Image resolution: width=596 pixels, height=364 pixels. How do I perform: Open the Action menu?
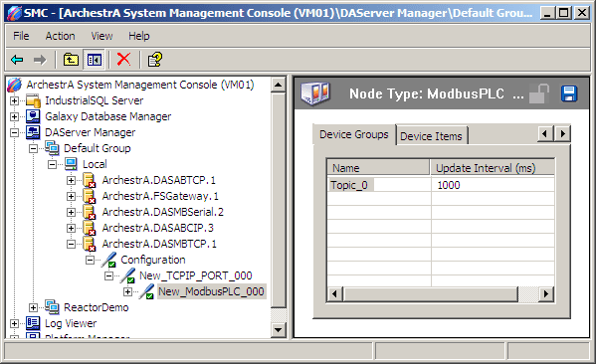click(60, 36)
